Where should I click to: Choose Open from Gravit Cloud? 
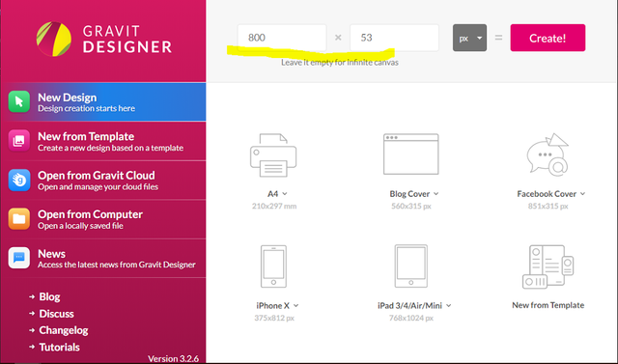[103, 180]
